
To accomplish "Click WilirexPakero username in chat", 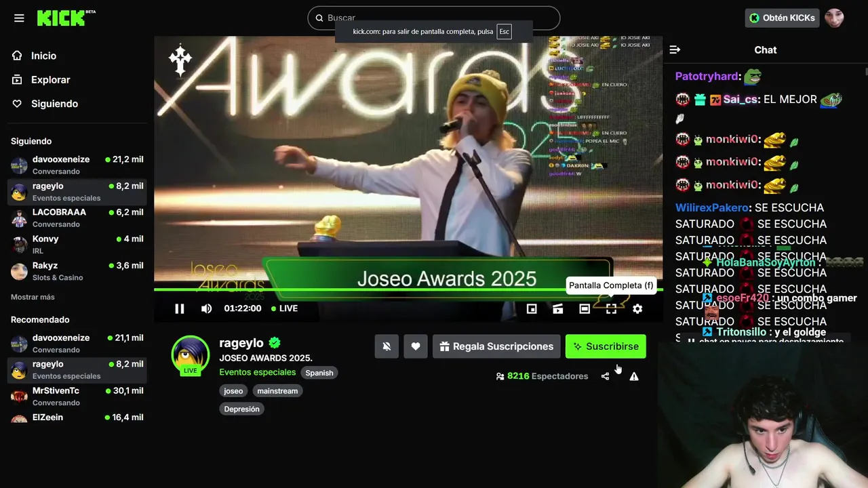I will pyautogui.click(x=712, y=208).
